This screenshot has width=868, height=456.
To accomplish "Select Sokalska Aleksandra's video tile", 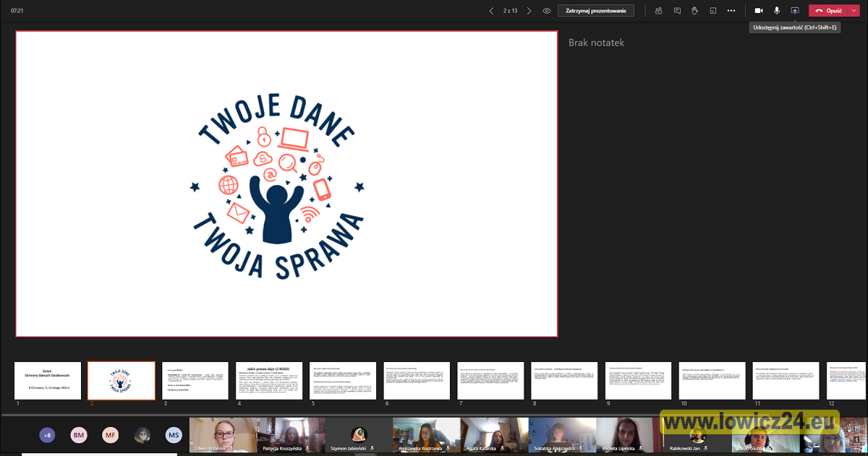I will click(x=563, y=435).
